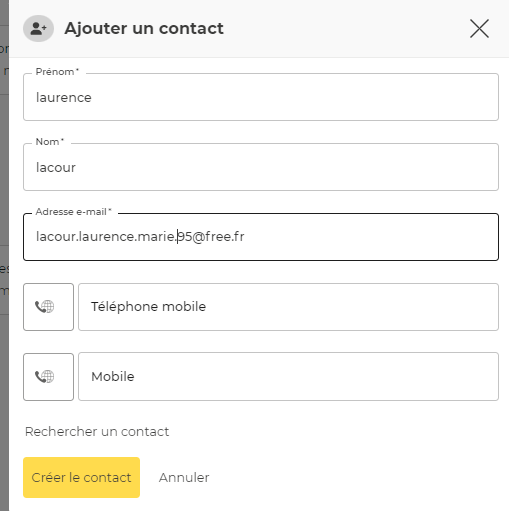
Task: Click the Nom floating label
Action: pyautogui.click(x=50, y=142)
